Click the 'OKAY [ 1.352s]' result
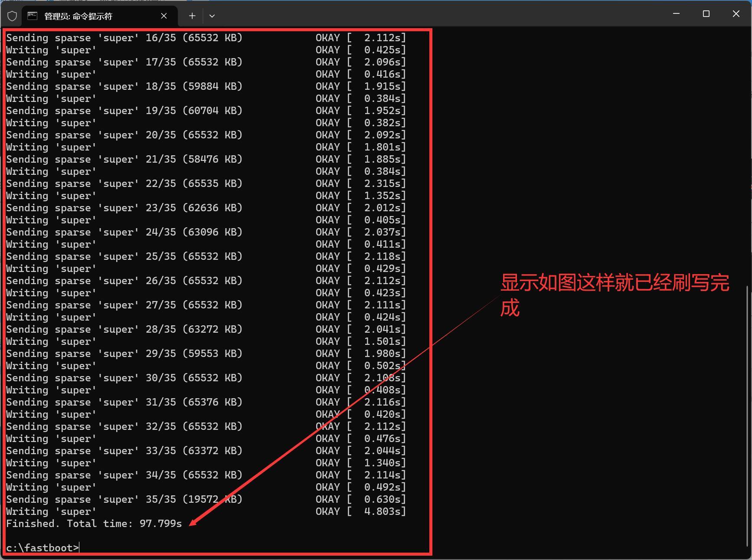This screenshot has height=560, width=752. point(361,196)
